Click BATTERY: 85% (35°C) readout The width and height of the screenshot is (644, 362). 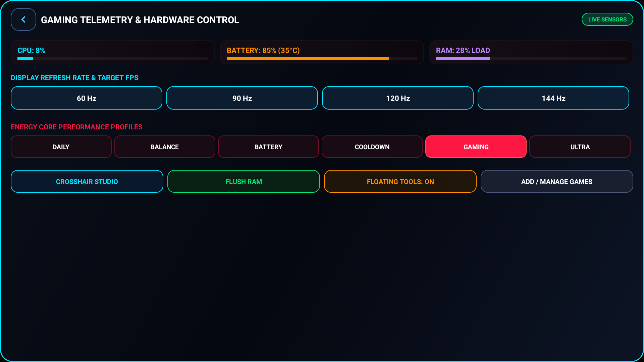coord(263,50)
